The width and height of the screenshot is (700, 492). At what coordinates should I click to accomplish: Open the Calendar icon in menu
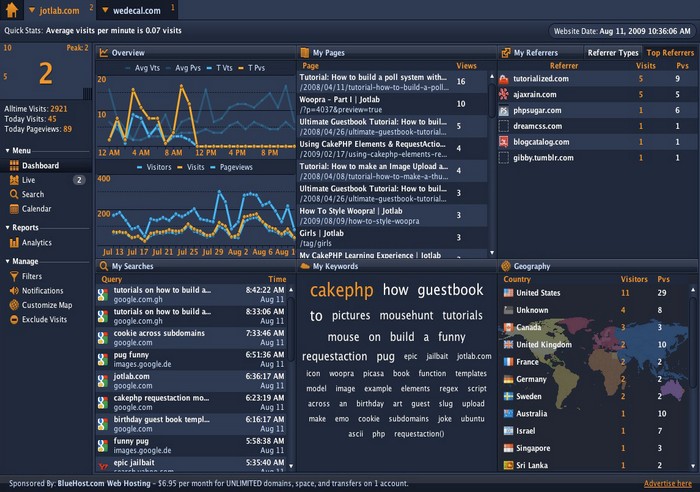pyautogui.click(x=14, y=208)
